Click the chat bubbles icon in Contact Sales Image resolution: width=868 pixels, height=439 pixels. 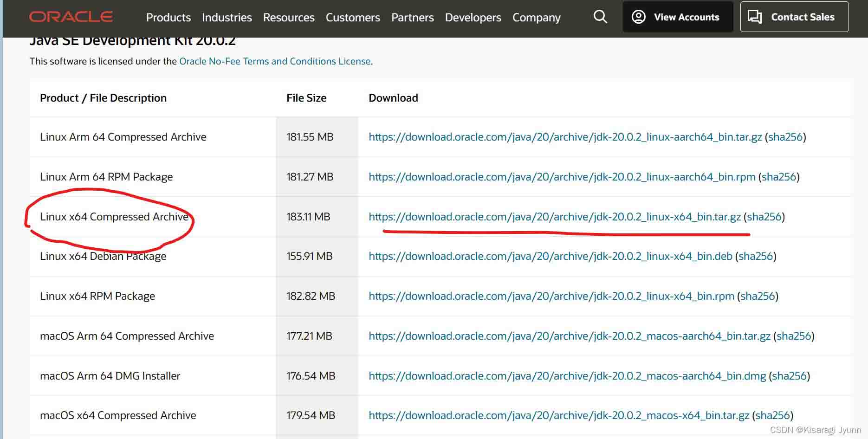(755, 17)
